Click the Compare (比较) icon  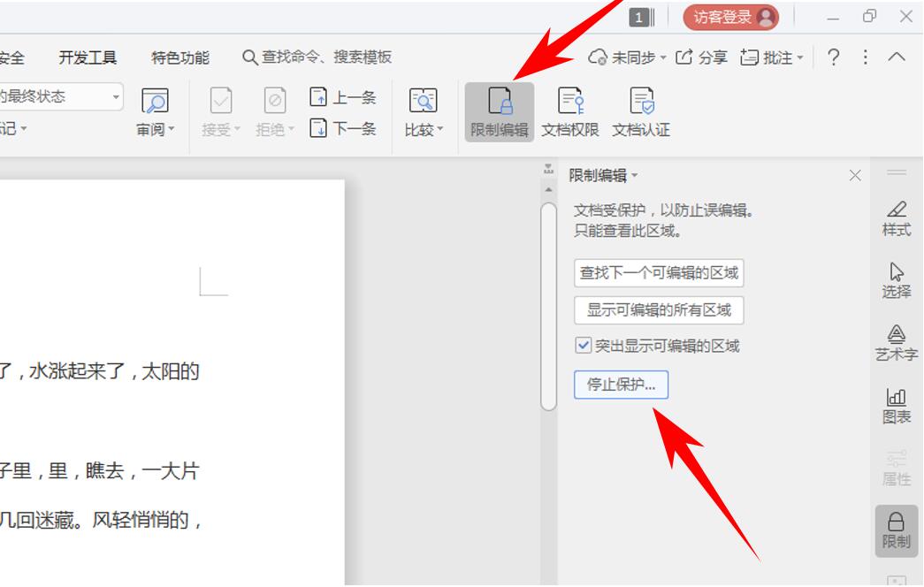point(423,101)
